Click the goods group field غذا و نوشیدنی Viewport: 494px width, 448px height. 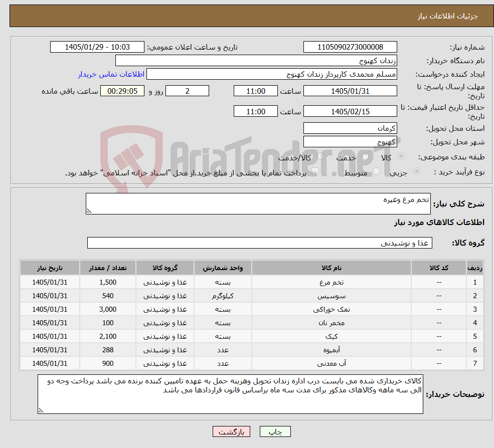[260, 243]
